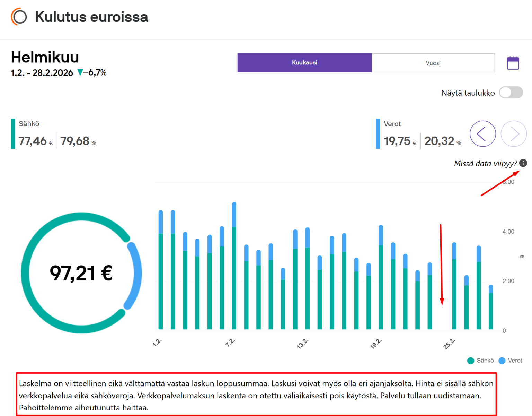Click the donut chart total 97,21 €
The width and height of the screenshot is (532, 416).
click(x=81, y=273)
